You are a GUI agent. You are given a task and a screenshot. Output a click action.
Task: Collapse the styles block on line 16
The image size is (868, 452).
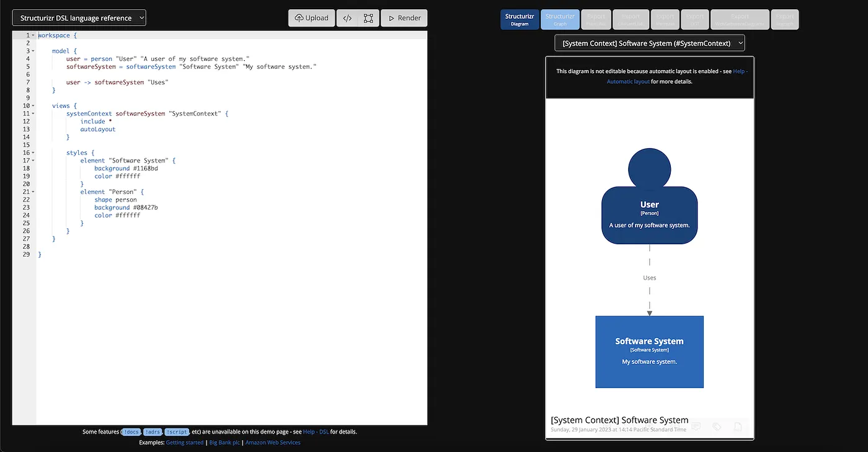tap(33, 153)
